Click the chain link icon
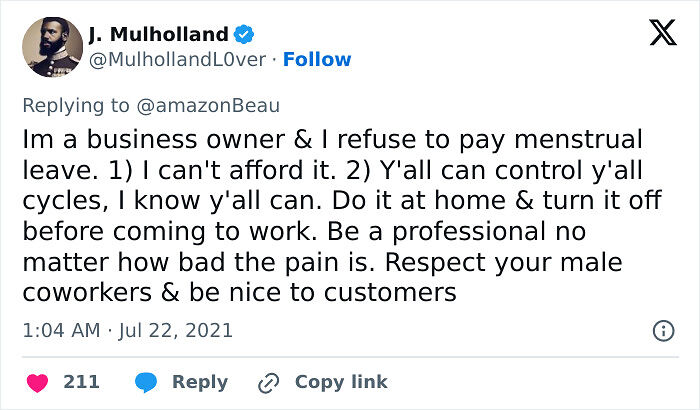 point(268,382)
